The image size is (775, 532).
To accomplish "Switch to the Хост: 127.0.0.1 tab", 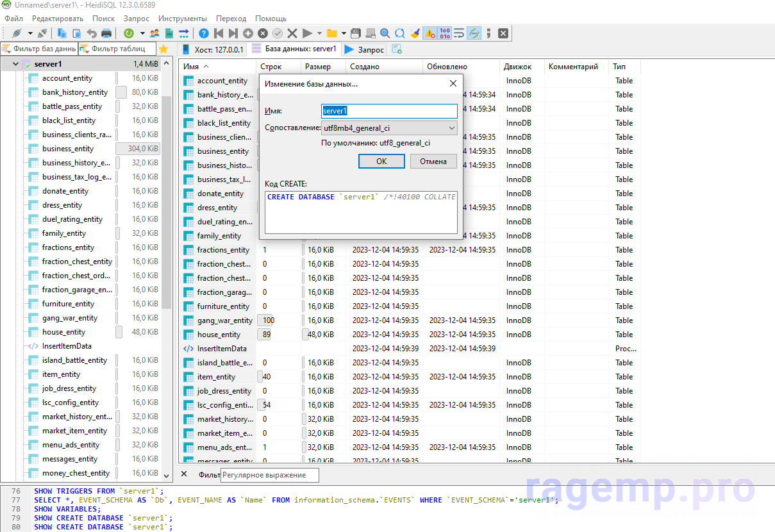I will (x=213, y=49).
